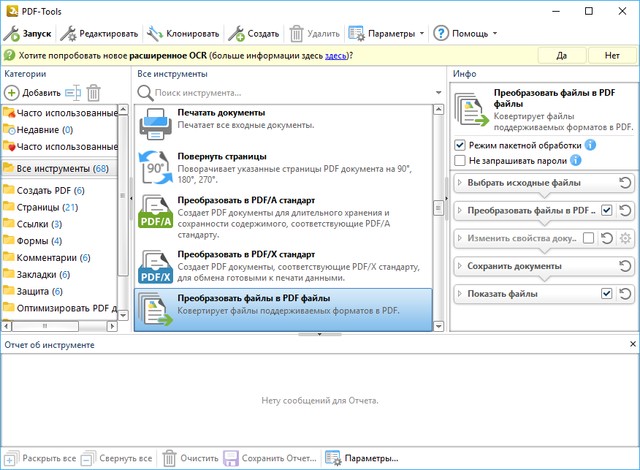The image size is (640, 470).
Task: Click the Клонировать tool icon
Action: 155,34
